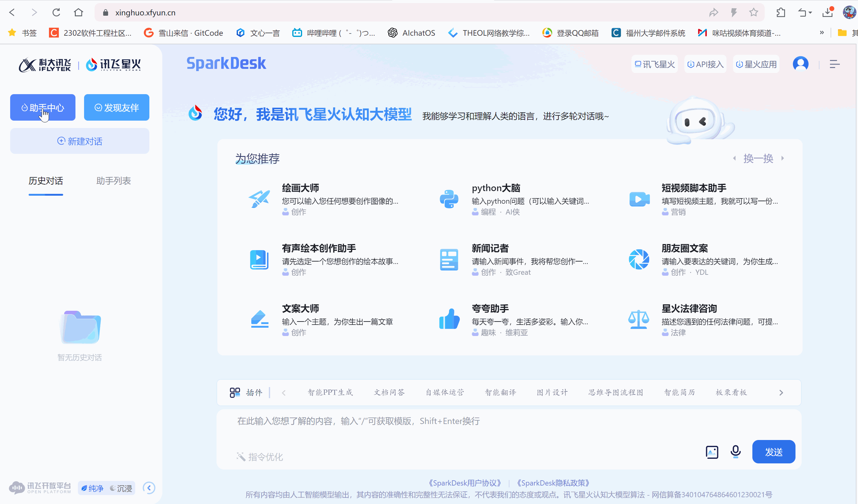Click the 指令优化 magic wand option

point(260,457)
